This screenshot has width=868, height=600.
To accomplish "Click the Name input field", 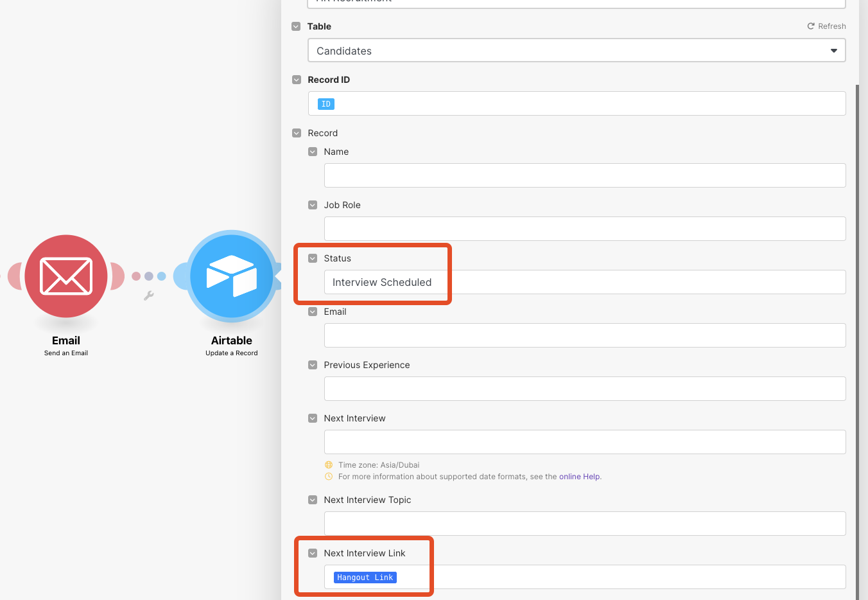I will pos(585,175).
